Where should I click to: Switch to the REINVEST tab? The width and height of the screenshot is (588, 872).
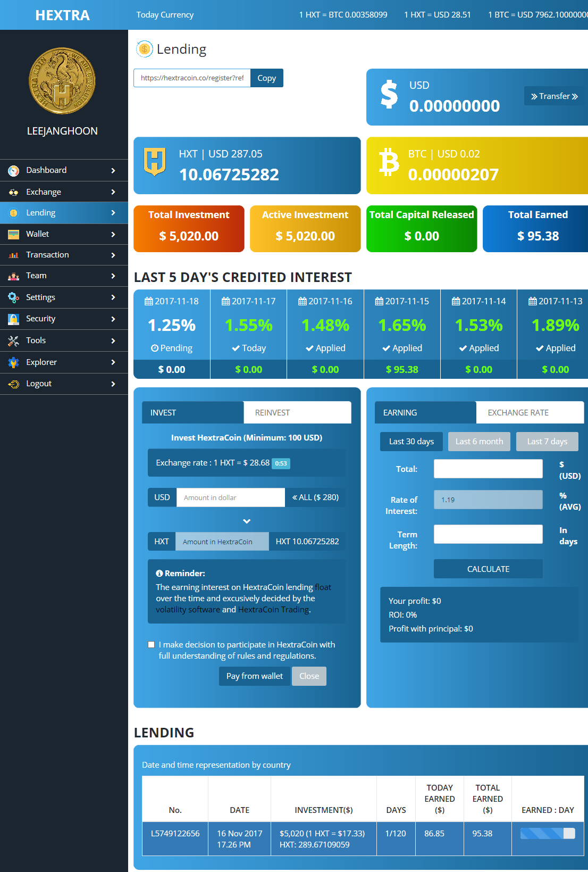pos(298,412)
